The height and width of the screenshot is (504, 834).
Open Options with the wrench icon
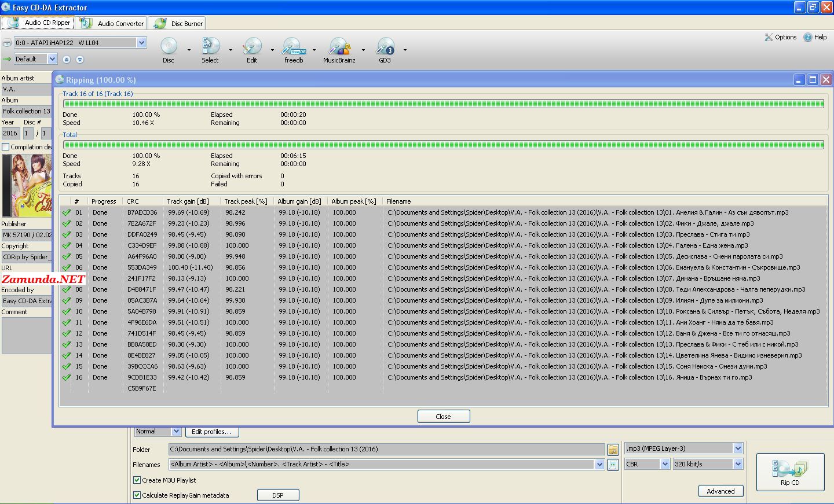tap(780, 37)
